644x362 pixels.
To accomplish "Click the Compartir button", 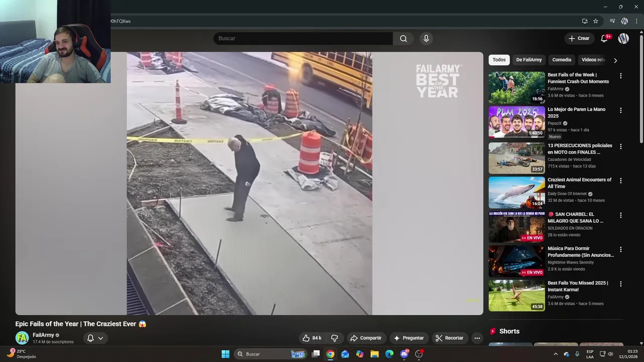I will pyautogui.click(x=366, y=338).
